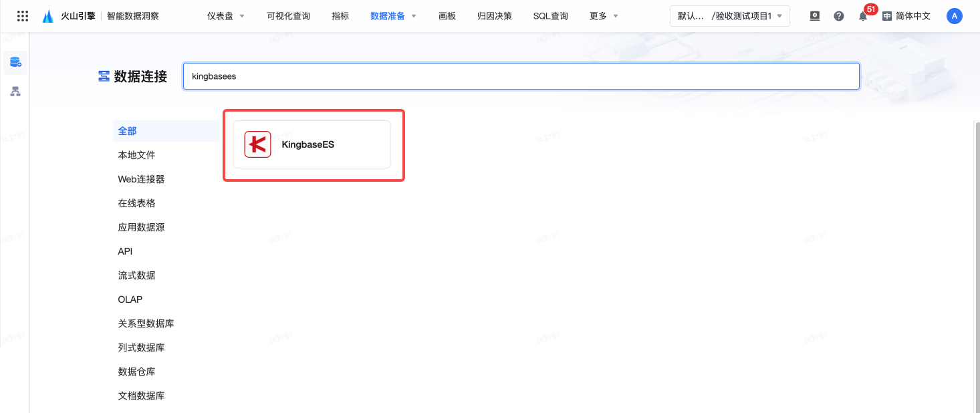
Task: Open the data model sidebar icon
Action: [x=15, y=92]
